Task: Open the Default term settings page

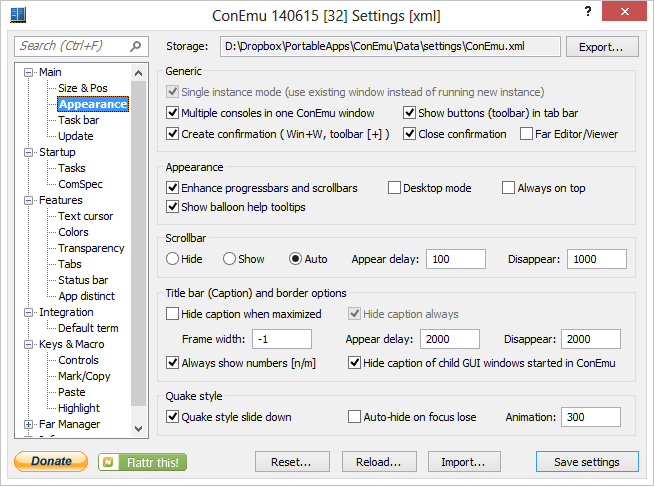Action: (x=88, y=328)
